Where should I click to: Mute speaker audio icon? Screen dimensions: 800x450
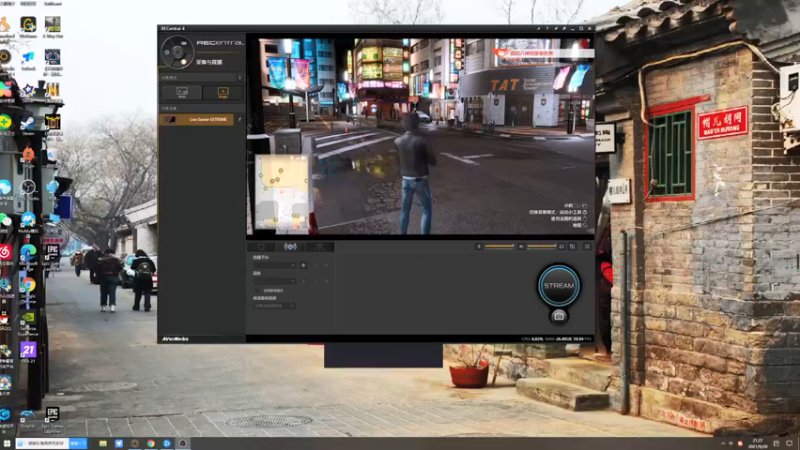521,246
